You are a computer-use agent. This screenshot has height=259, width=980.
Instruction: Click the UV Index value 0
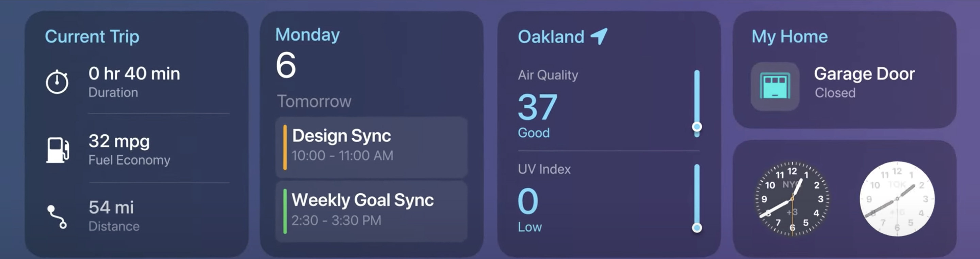[528, 201]
